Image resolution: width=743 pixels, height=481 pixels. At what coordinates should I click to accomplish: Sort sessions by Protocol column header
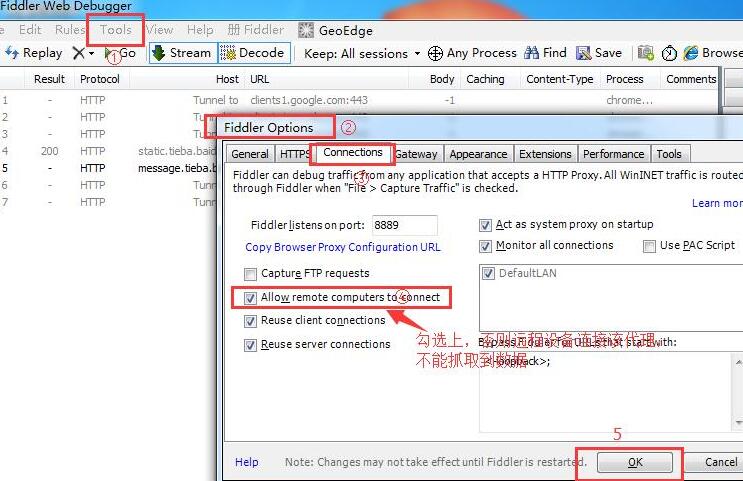pos(100,79)
